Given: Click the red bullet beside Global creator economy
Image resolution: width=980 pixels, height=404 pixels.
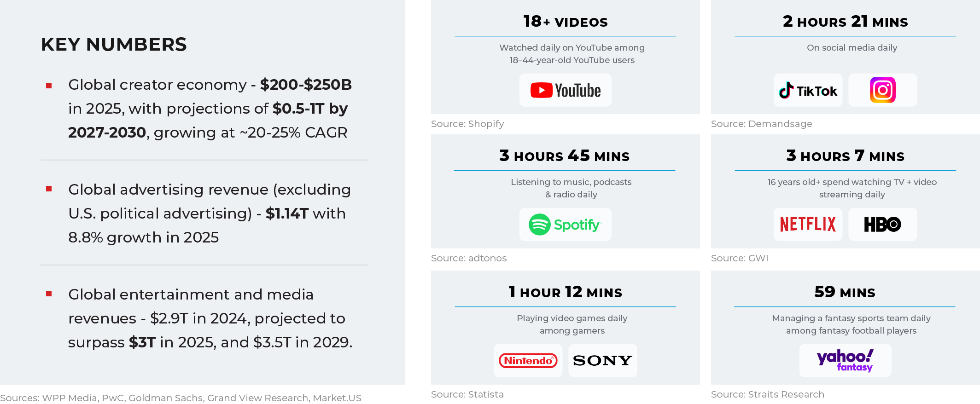Looking at the screenshot, I should [49, 86].
